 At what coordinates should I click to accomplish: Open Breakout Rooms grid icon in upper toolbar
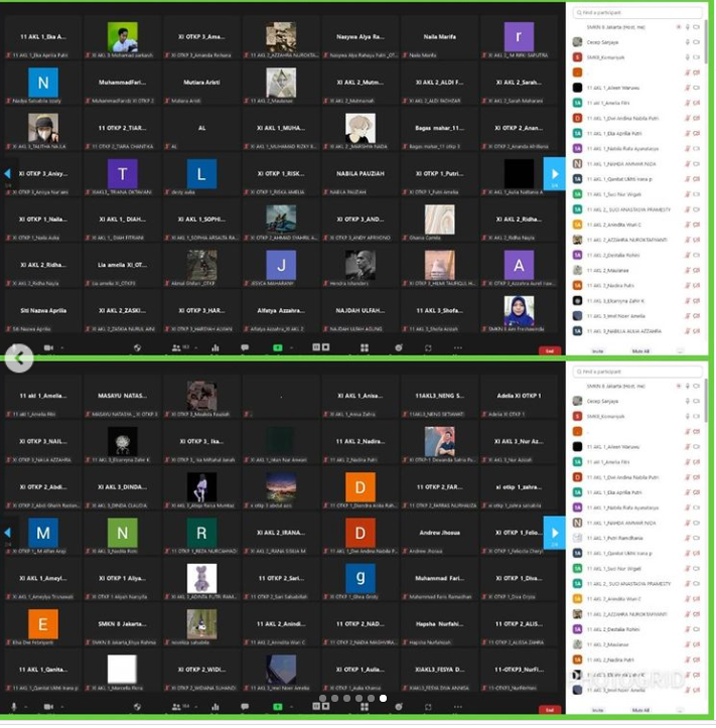coord(364,348)
